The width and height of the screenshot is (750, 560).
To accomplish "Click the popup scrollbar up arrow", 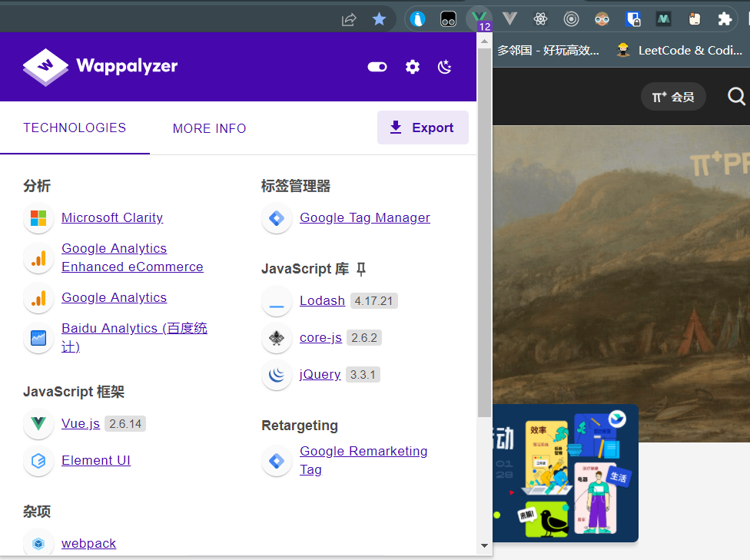I will pos(485,41).
